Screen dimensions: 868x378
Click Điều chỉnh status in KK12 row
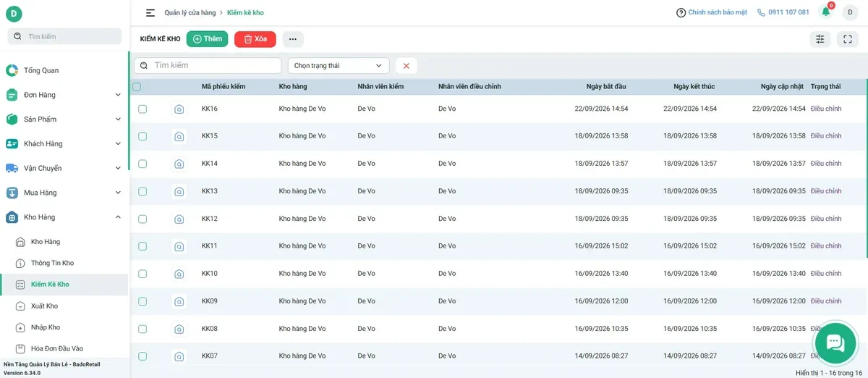click(826, 219)
